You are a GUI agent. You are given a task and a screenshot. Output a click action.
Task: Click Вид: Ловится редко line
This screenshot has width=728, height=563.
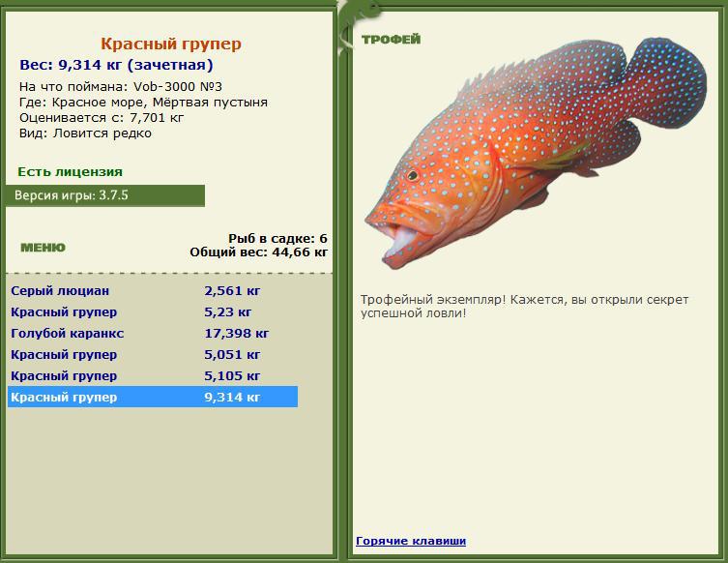85,133
